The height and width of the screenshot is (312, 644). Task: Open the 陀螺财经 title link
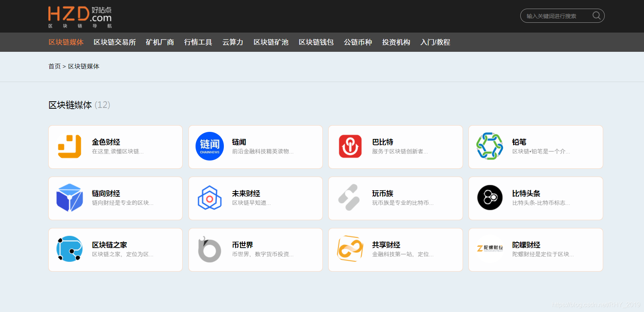pyautogui.click(x=526, y=245)
